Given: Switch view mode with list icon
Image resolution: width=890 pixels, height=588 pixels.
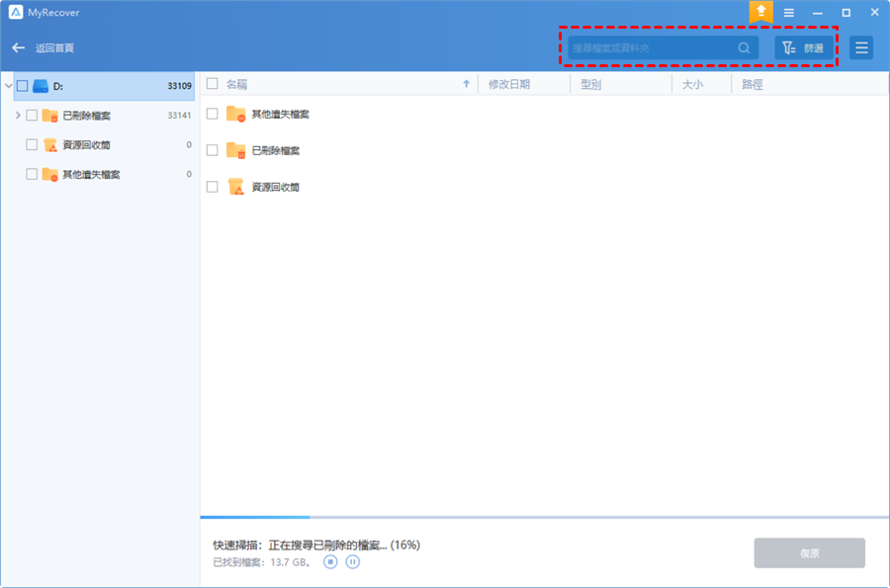Looking at the screenshot, I should pyautogui.click(x=861, y=47).
